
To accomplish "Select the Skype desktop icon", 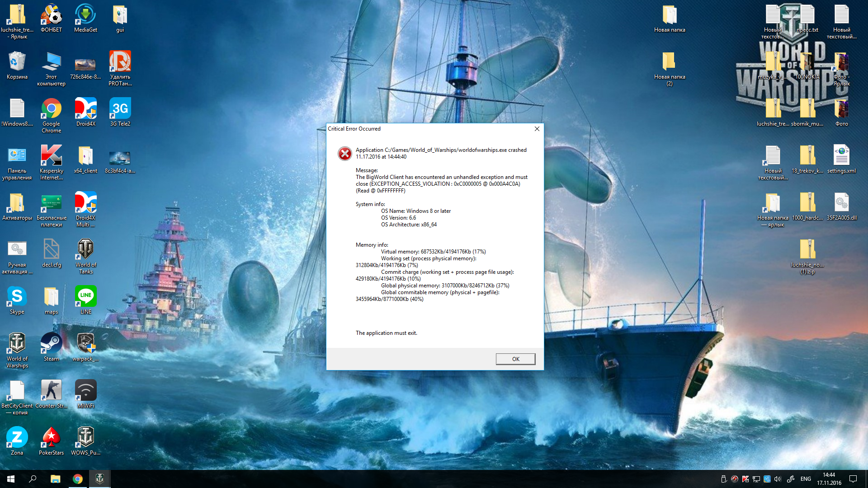I will tap(17, 300).
